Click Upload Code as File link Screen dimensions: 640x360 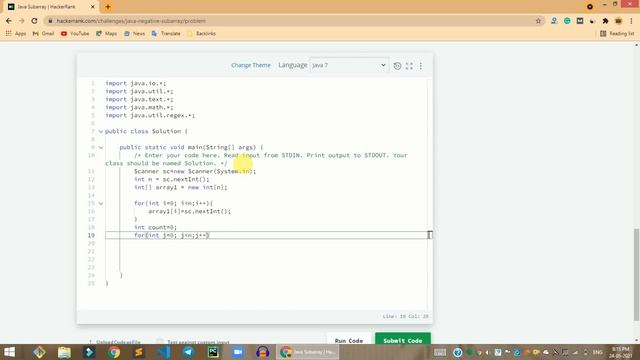118,342
